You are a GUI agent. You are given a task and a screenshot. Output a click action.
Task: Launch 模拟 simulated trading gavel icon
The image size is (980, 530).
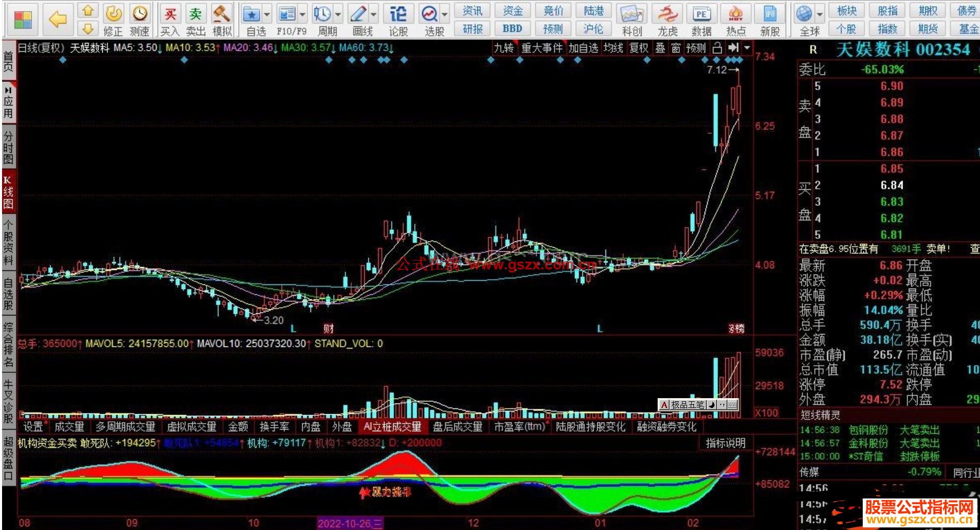pos(222,14)
